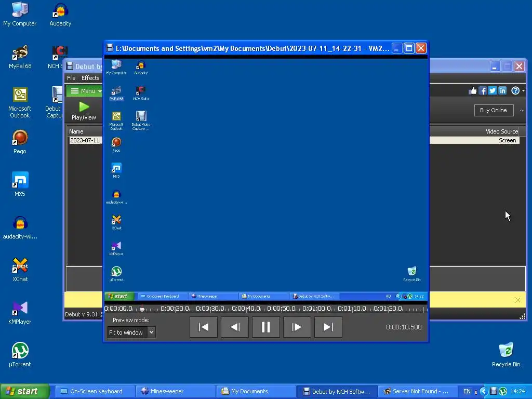Launch XChat desktop shortcut
532x399 pixels.
[x=20, y=270]
